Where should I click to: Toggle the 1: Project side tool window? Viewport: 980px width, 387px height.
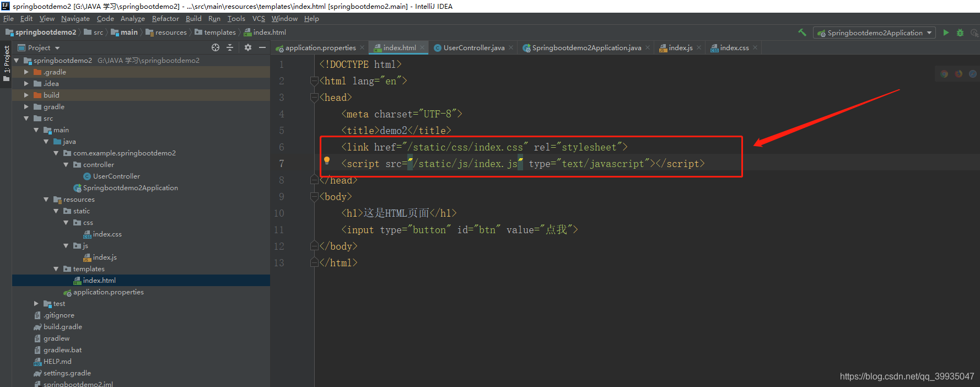pos(6,63)
